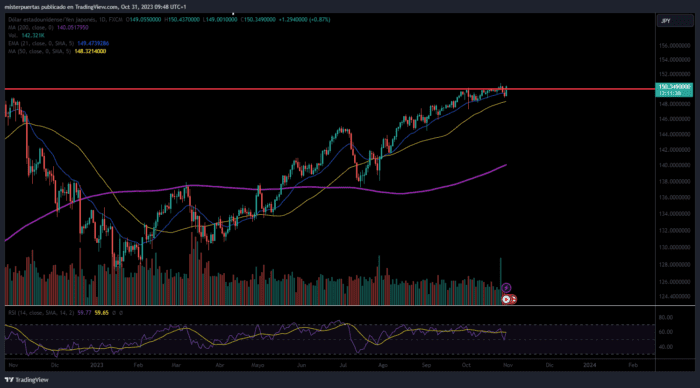Select the Vol 142.321K legend row

tap(26, 35)
